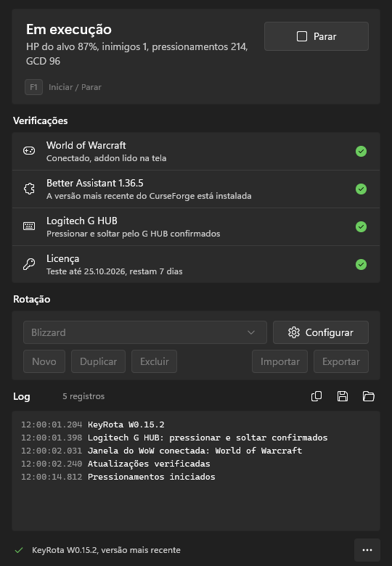Open the Blizzard rotation dropdown
The image size is (392, 566).
click(x=145, y=332)
